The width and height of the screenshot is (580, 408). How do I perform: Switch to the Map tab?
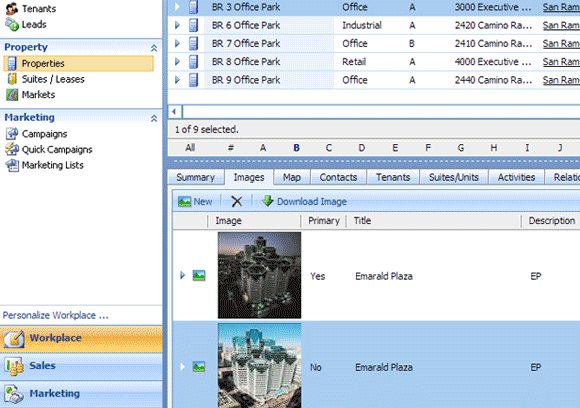click(x=292, y=177)
